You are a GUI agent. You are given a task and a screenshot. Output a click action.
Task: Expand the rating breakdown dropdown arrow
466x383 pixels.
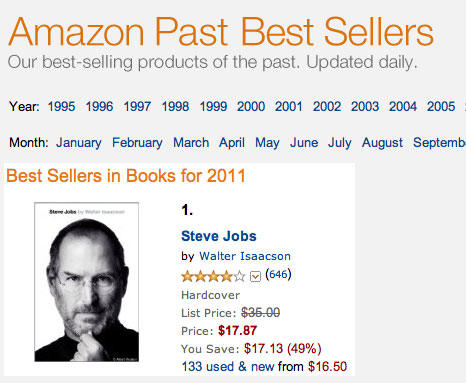click(x=255, y=277)
